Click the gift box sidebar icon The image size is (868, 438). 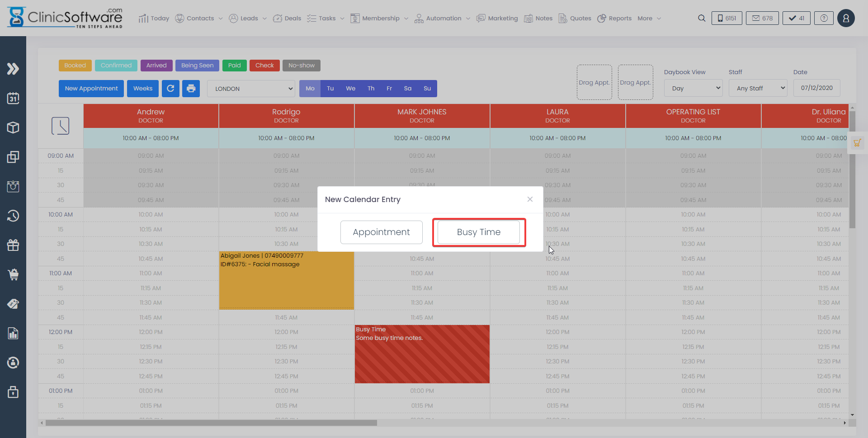coord(13,245)
